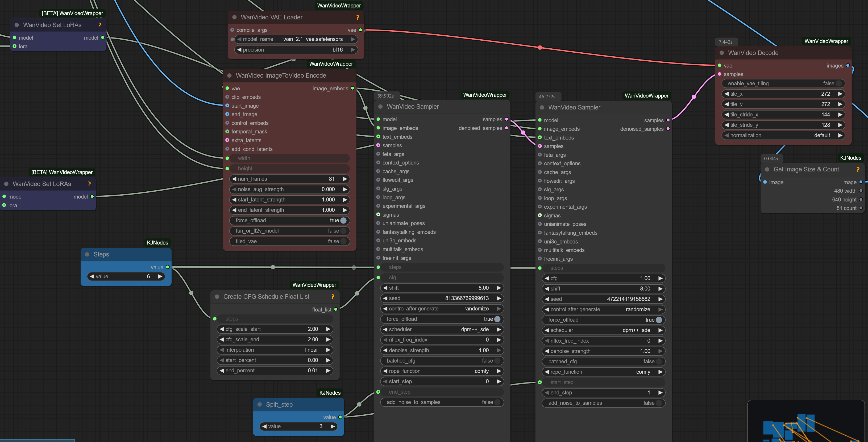The height and width of the screenshot is (442, 868).
Task: Collapse the WanVideo VAE Loader node dot
Action: 235,17
